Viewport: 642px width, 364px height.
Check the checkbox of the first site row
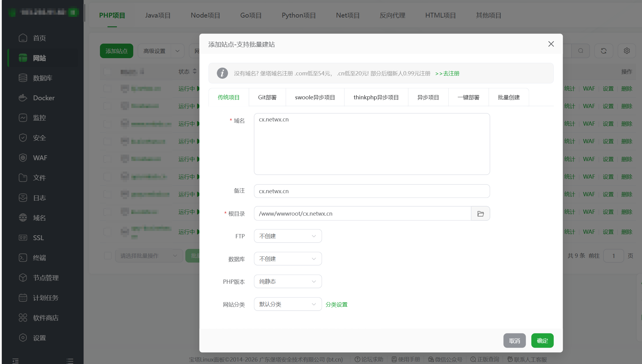tap(108, 88)
